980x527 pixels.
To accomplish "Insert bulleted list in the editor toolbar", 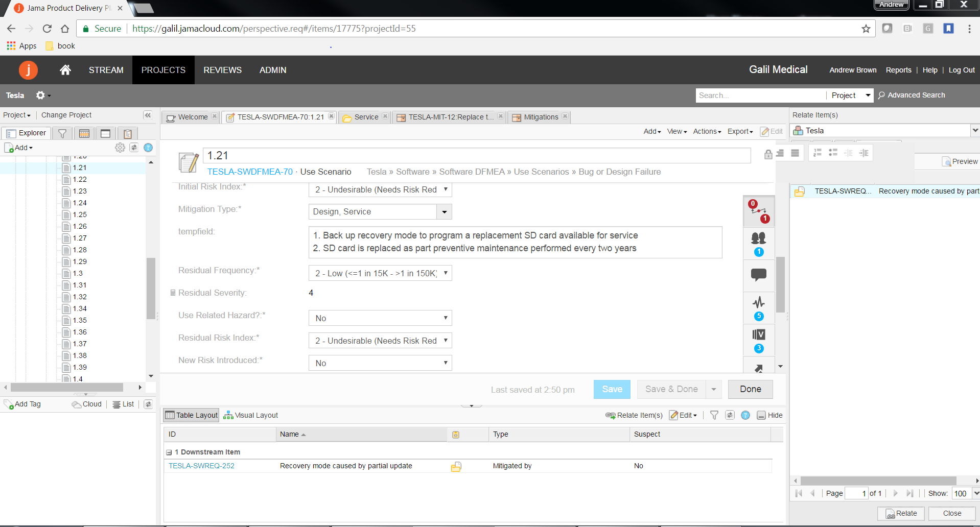I will click(833, 153).
